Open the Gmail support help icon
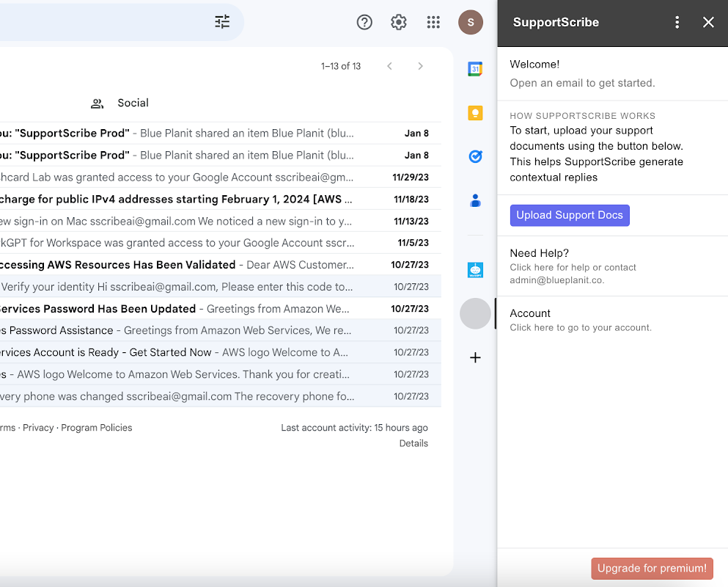Viewport: 728px width, 587px height. tap(364, 22)
